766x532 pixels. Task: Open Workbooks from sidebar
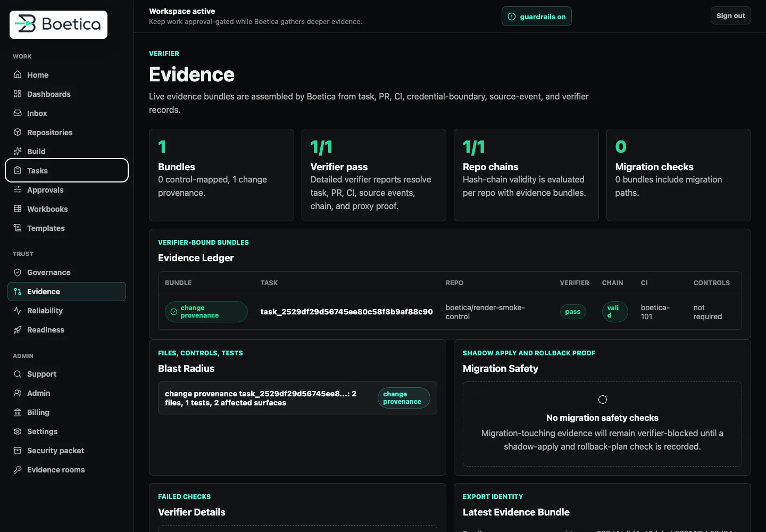pyautogui.click(x=66, y=209)
